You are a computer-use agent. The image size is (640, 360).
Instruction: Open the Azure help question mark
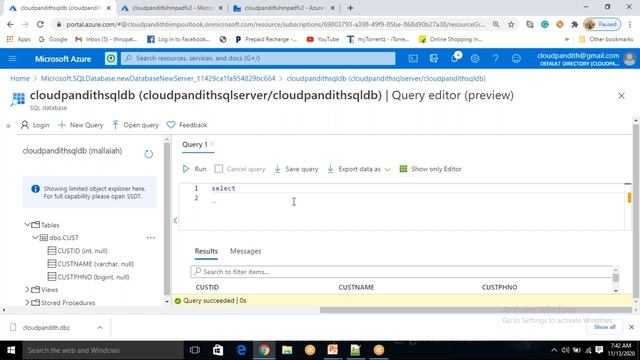point(495,59)
